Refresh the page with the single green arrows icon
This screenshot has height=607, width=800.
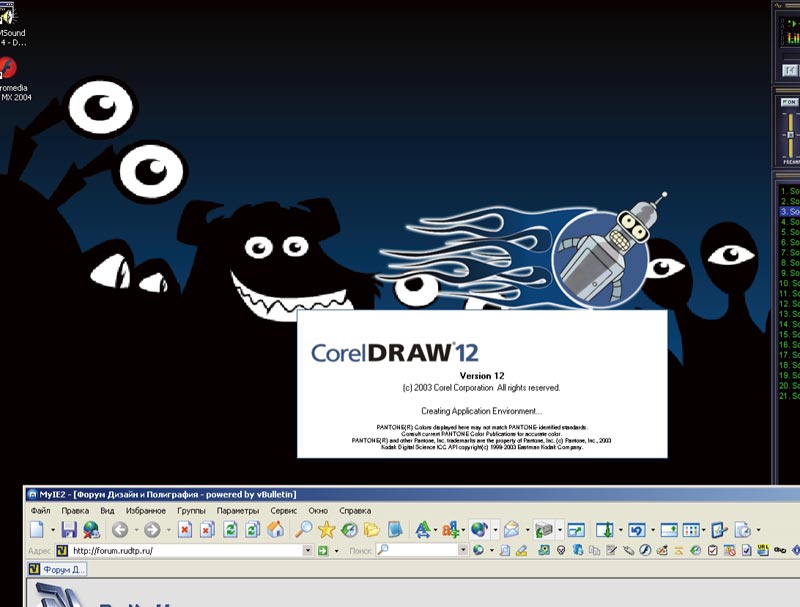231,530
